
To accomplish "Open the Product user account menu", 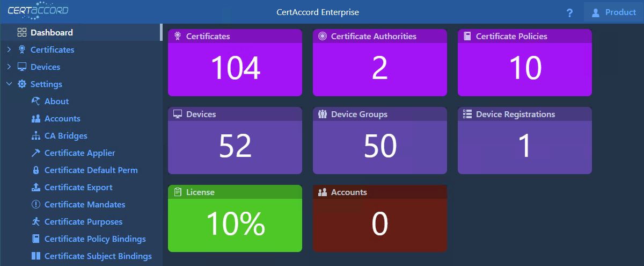I will point(613,12).
